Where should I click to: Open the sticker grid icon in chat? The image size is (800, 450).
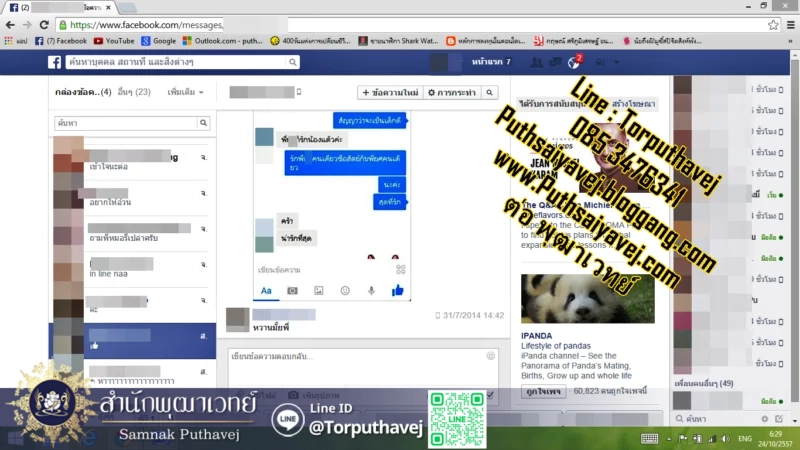pos(400,269)
